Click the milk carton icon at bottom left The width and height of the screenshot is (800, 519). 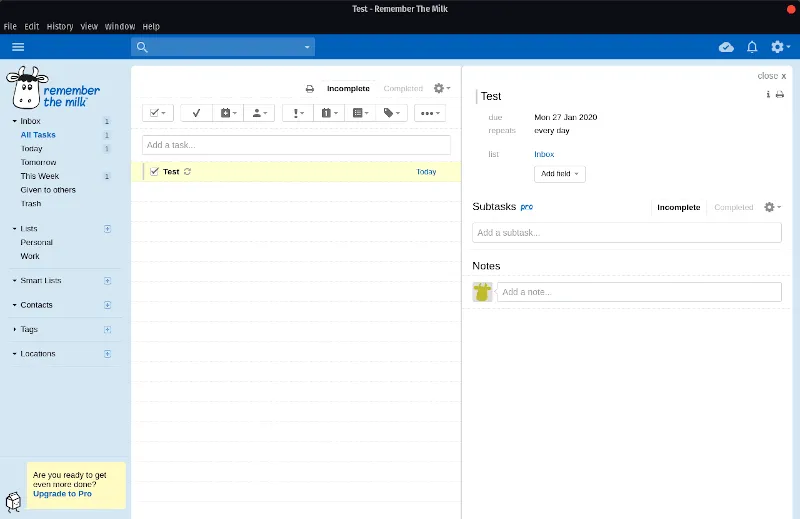pyautogui.click(x=13, y=502)
